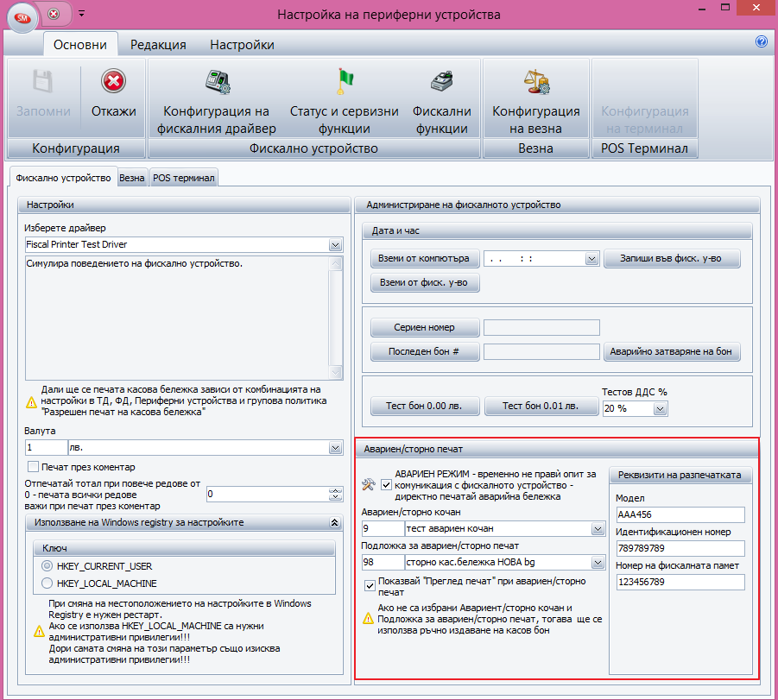Image resolution: width=778 pixels, height=700 pixels.
Task: Click the Валута code field showing 1
Action: pyautogui.click(x=46, y=447)
